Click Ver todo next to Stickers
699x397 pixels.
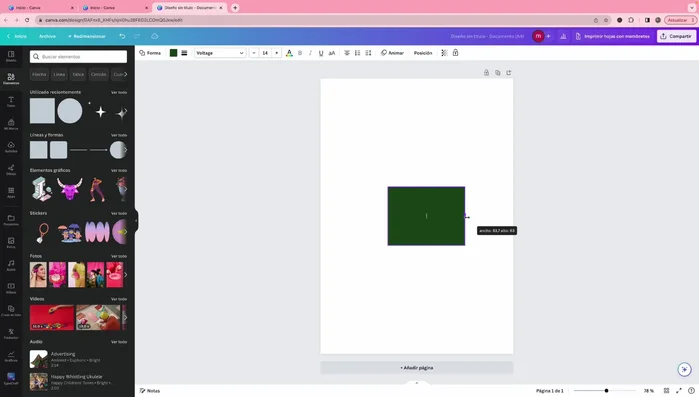(119, 213)
